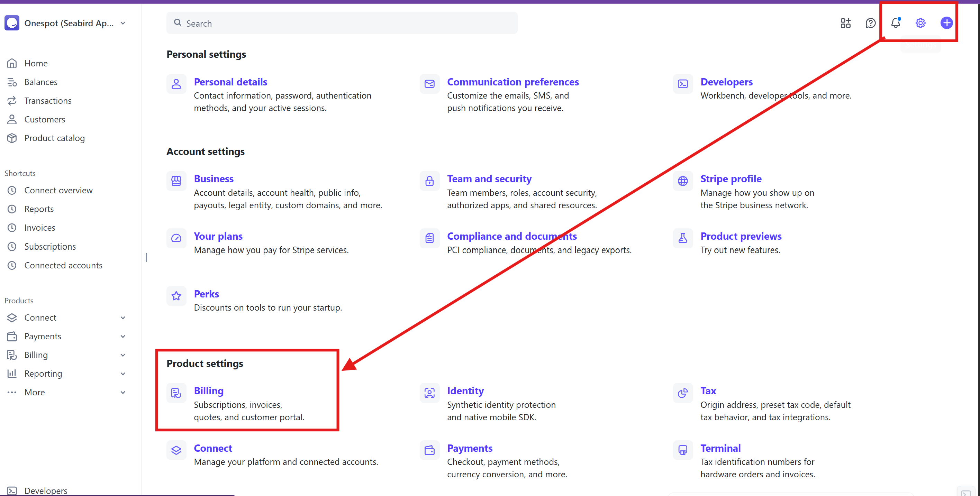Open the apps grid icon in header
The width and height of the screenshot is (980, 496).
click(x=845, y=23)
